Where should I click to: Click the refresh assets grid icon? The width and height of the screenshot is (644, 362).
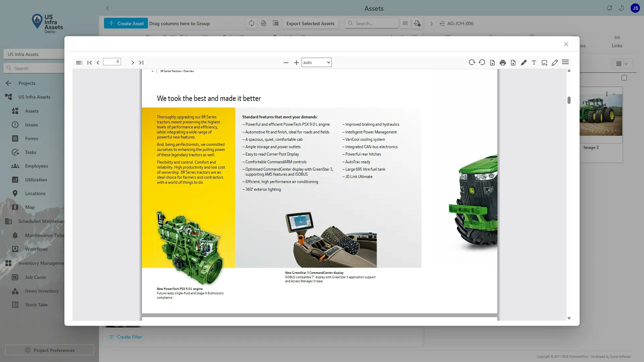pos(252,23)
